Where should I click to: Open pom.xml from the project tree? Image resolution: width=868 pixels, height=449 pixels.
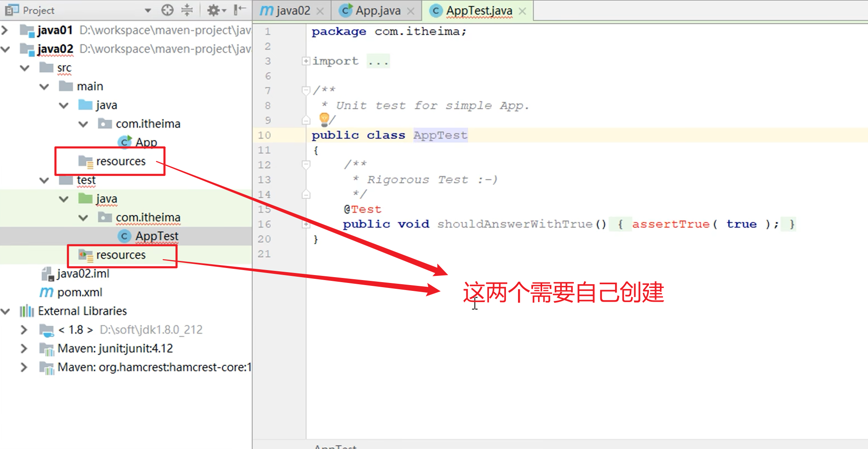click(82, 292)
